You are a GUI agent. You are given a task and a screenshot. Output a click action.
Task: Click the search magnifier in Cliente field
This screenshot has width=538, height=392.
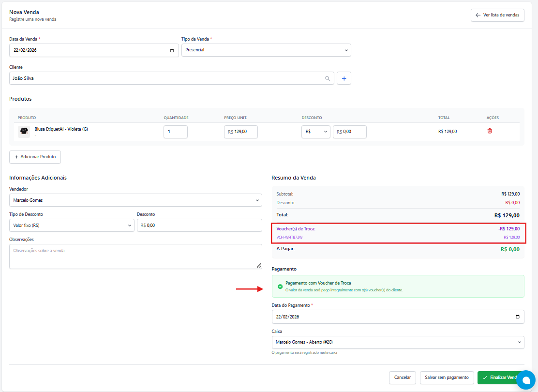[328, 78]
